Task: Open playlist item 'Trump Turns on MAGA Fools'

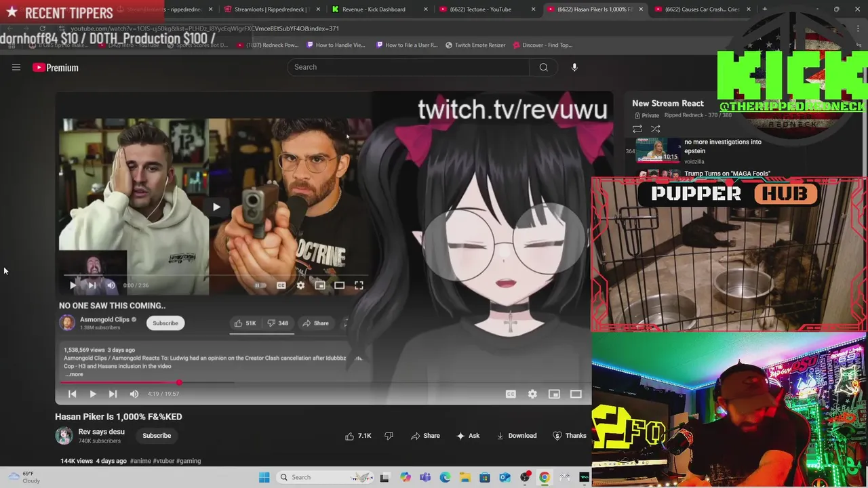Action: click(x=727, y=174)
